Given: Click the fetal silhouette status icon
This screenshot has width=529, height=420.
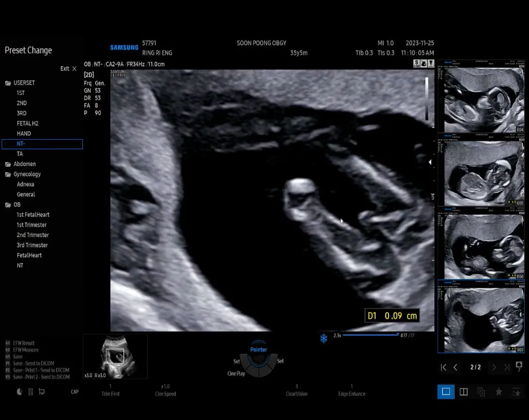Looking at the screenshot, I should [424, 63].
